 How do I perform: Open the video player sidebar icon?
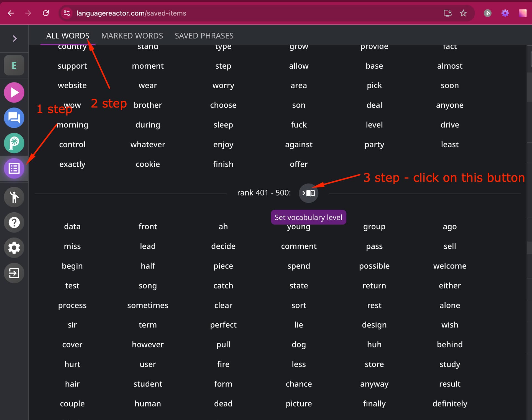(14, 92)
